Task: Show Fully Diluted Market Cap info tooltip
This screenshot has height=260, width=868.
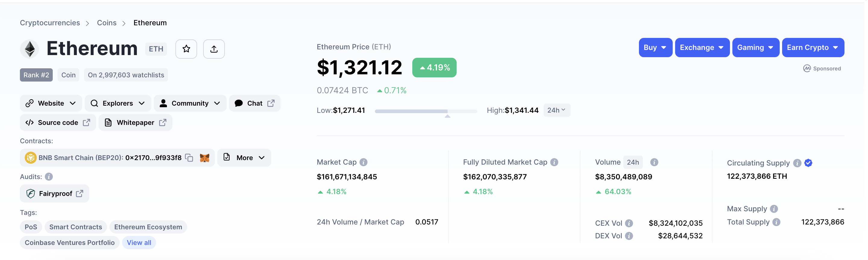Action: [554, 162]
